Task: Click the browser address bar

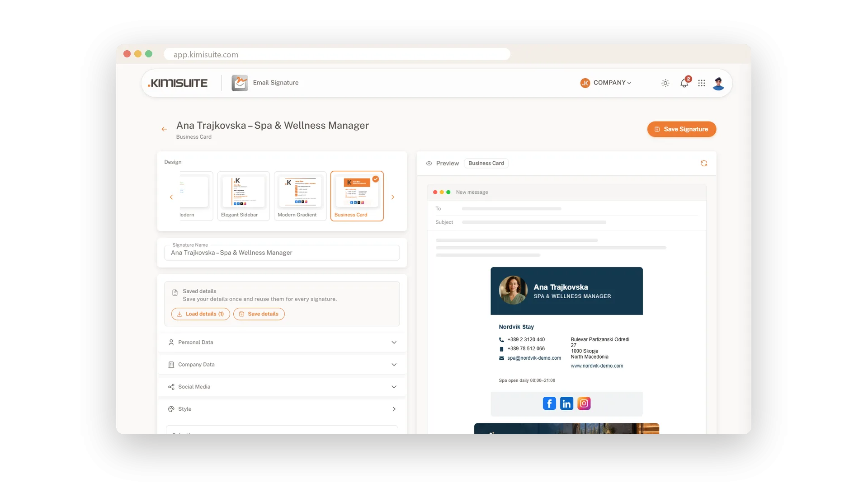Action: click(337, 54)
